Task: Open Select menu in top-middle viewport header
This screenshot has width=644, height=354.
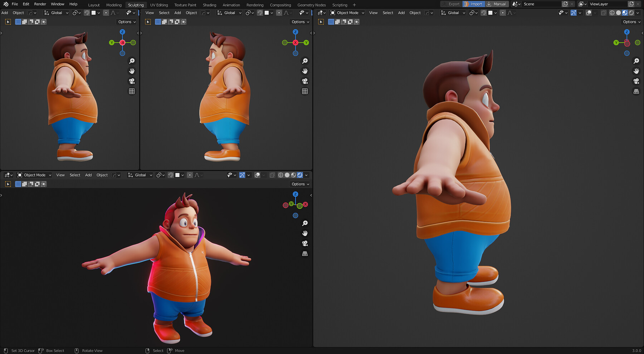Action: (164, 13)
